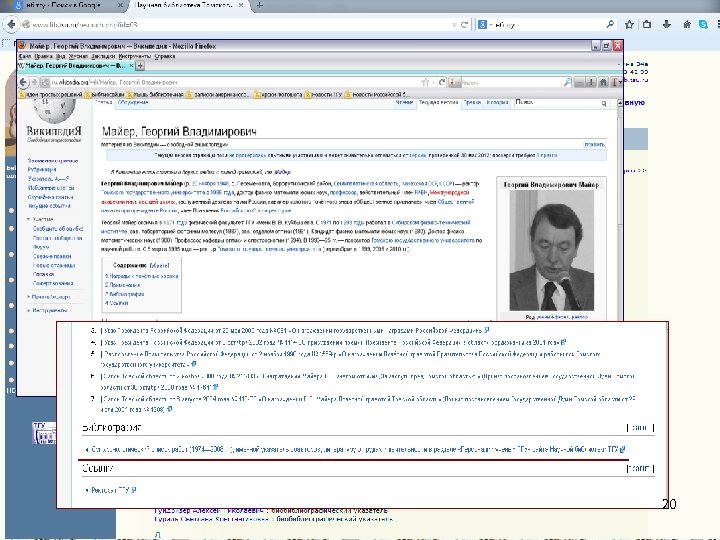Open downloads icon in Wikipedia Firefox toolbar
Screen dimensions: 720x540
tap(591, 82)
